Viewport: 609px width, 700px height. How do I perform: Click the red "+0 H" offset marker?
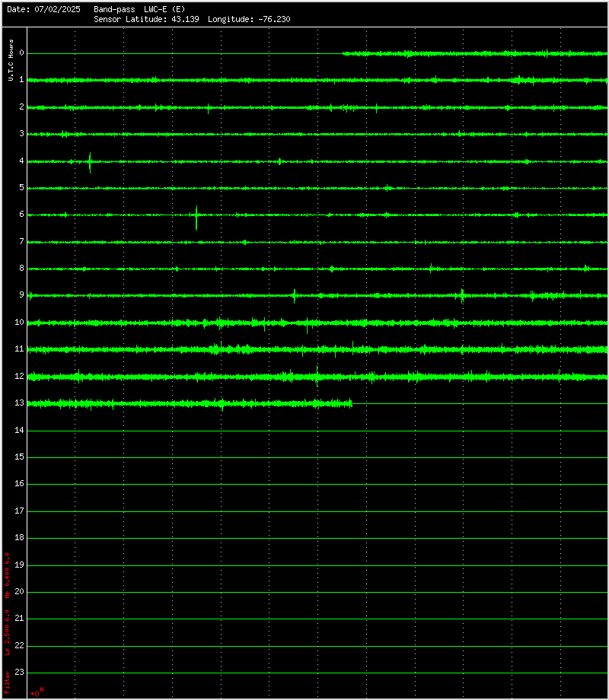tap(37, 692)
